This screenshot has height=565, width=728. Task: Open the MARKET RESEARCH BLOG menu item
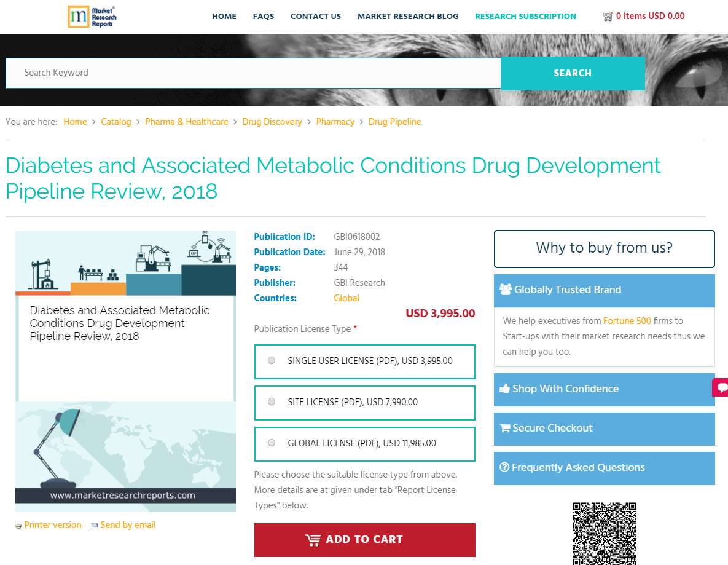click(407, 17)
